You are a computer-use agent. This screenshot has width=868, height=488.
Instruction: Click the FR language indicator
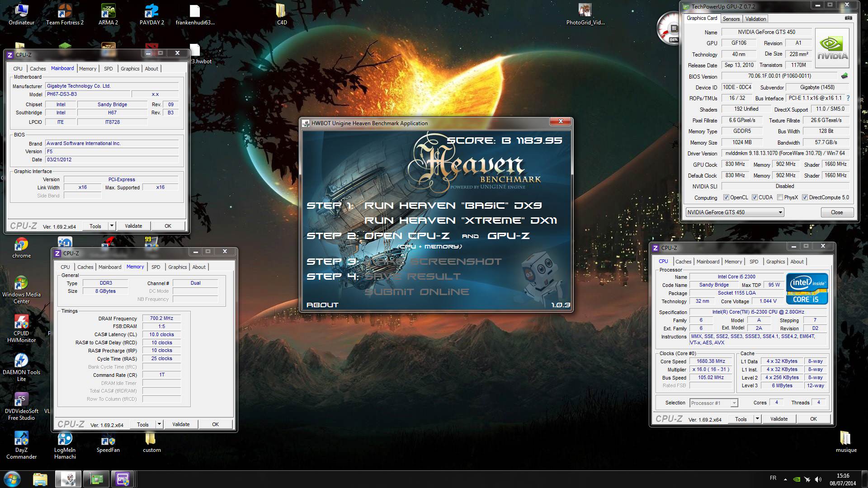coord(773,478)
